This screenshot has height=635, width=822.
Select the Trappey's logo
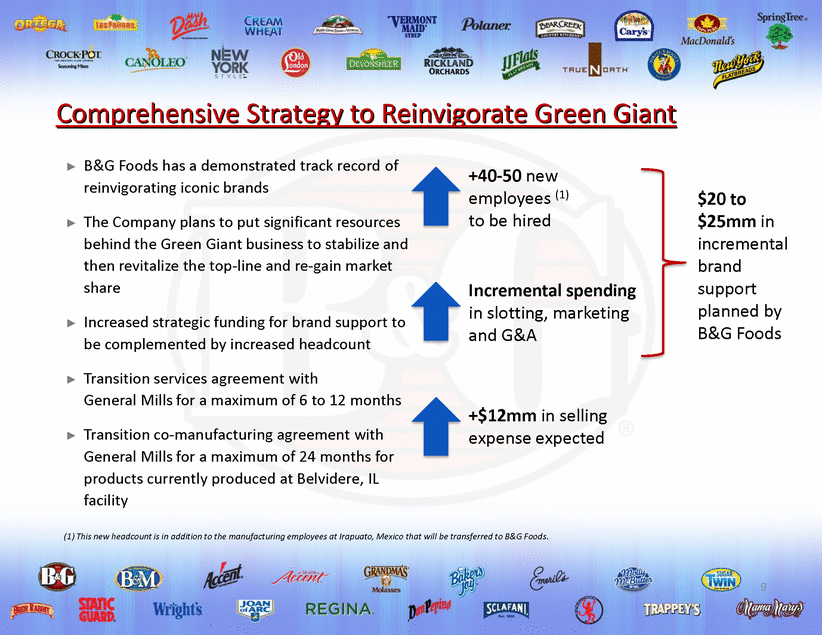(x=672, y=610)
